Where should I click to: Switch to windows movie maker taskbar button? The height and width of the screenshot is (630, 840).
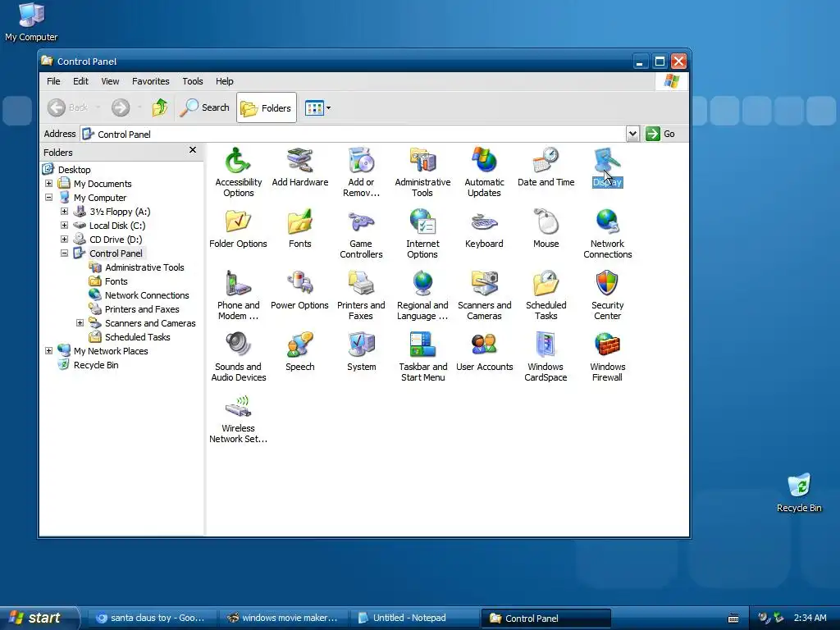(282, 619)
